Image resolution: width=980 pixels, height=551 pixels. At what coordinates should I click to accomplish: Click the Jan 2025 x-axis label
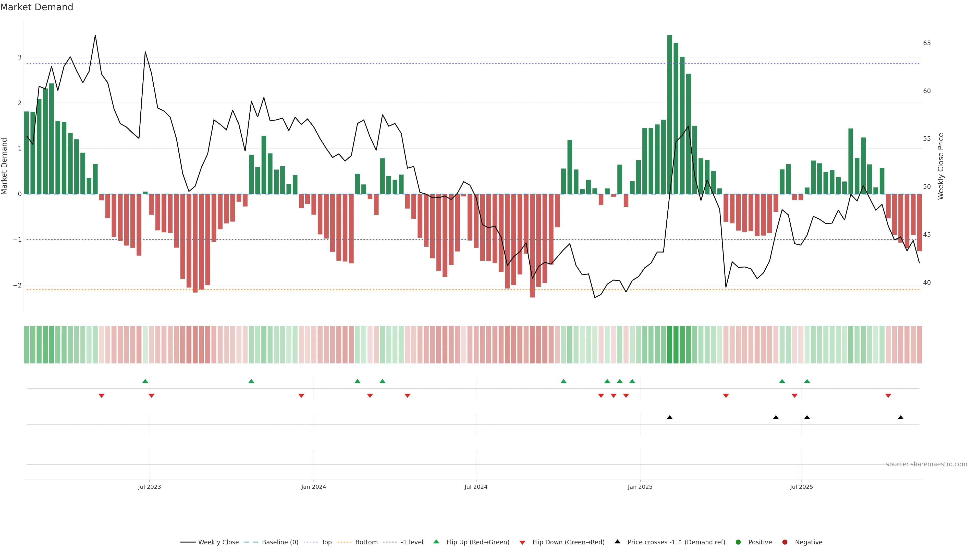pyautogui.click(x=640, y=487)
